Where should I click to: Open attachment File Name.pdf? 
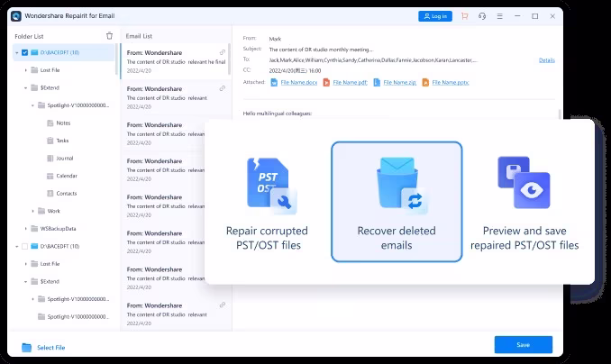pos(350,82)
